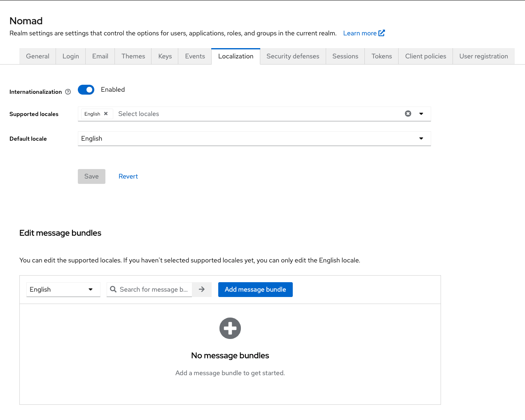Switch to the Sessions tab

(345, 56)
